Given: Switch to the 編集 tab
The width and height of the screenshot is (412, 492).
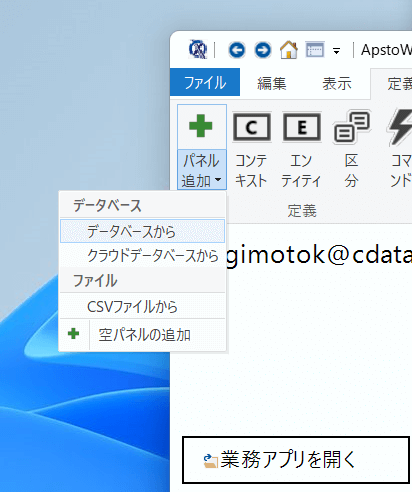Looking at the screenshot, I should (x=272, y=83).
